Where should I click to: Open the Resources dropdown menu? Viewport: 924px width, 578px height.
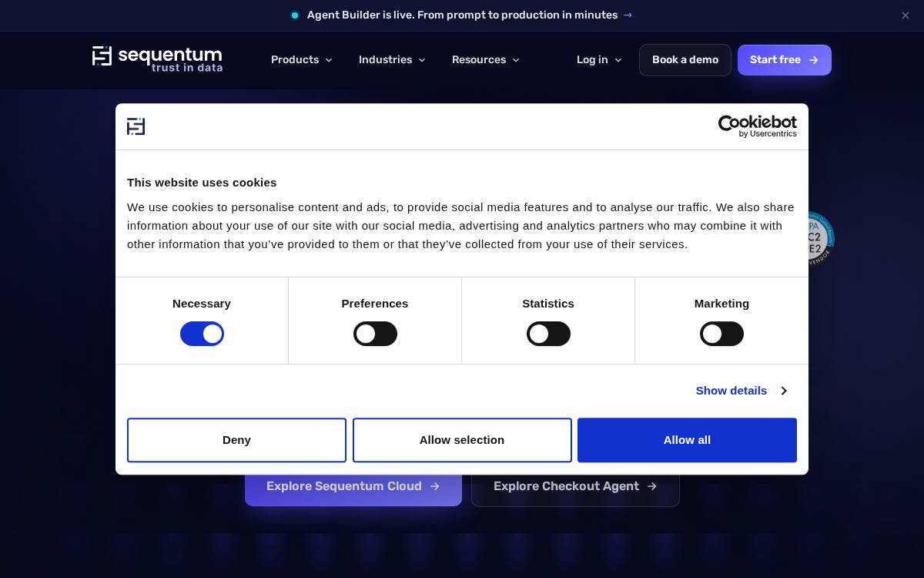click(x=486, y=60)
